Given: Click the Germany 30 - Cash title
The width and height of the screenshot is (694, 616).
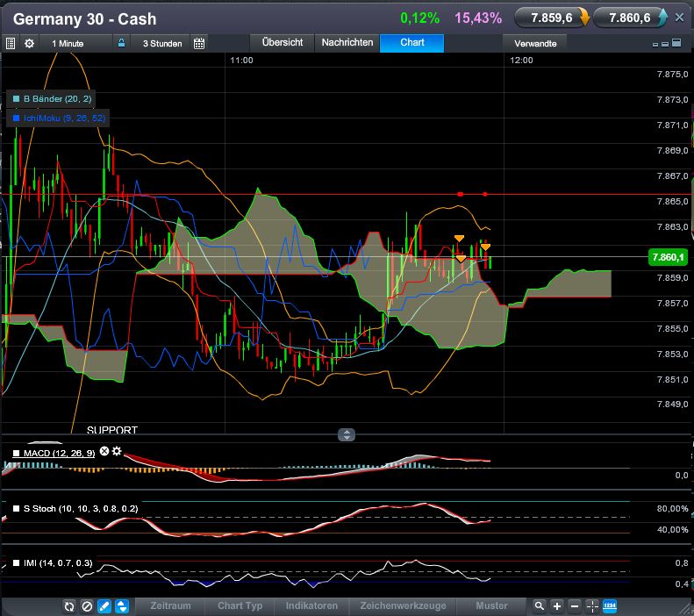Looking at the screenshot, I should click(x=84, y=19).
